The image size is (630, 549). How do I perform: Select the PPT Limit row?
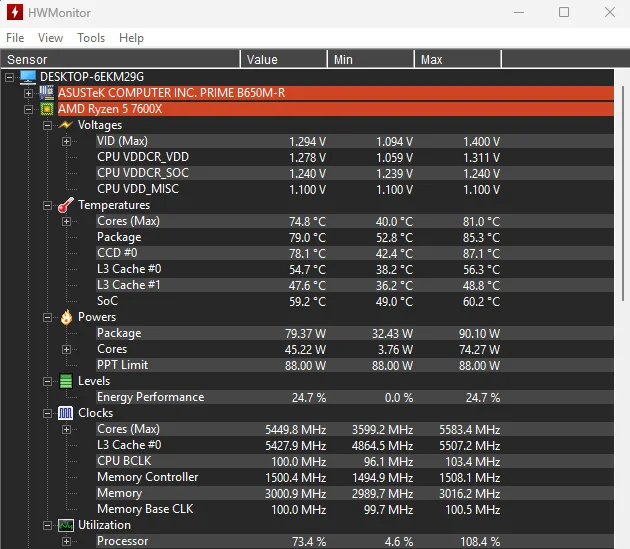click(x=355, y=365)
